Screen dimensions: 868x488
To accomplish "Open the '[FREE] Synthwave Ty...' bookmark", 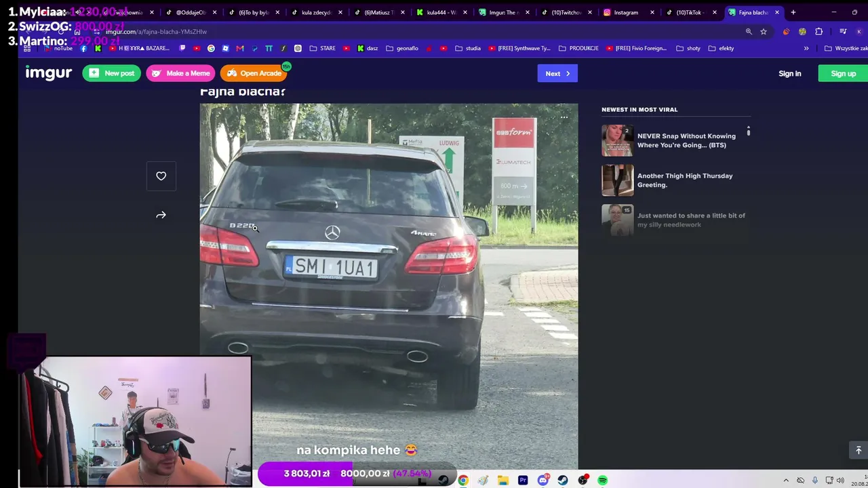I will (519, 48).
